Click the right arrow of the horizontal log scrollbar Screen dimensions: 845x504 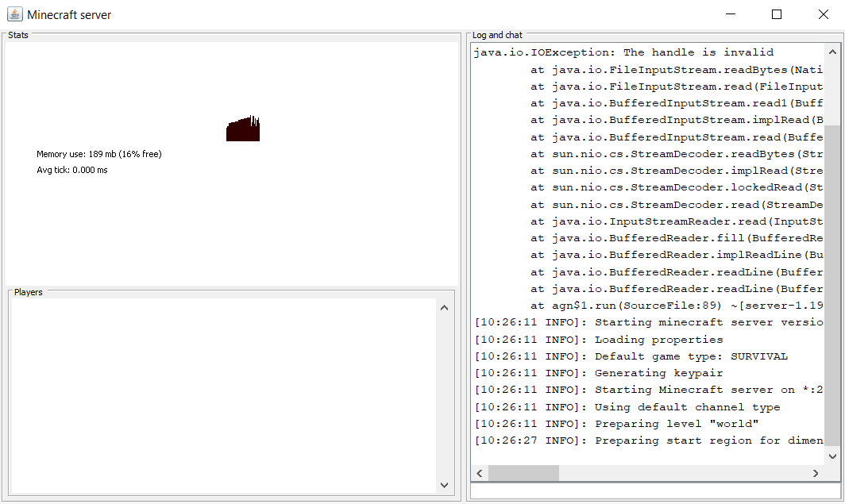(816, 472)
